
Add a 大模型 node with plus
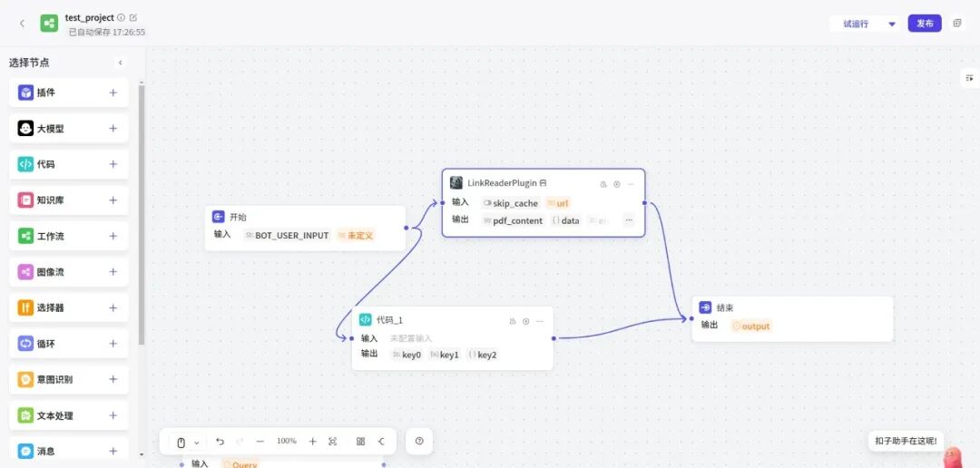click(113, 128)
